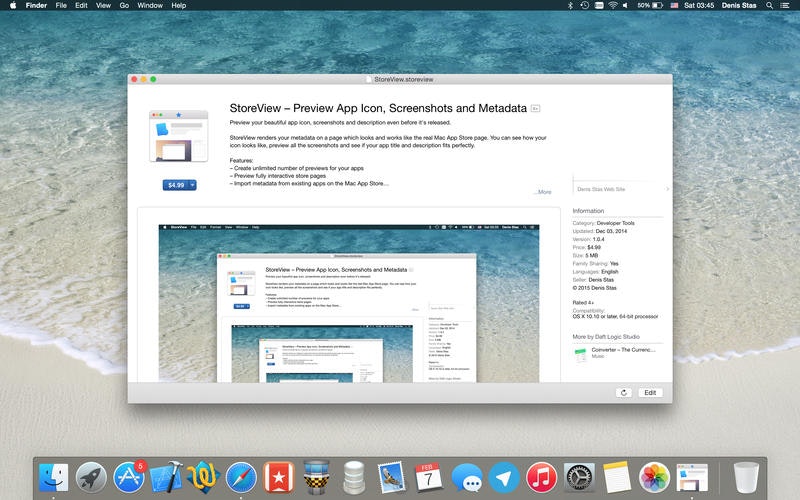Image resolution: width=800 pixels, height=500 pixels.
Task: Open iTunes music icon in Dock
Action: pyautogui.click(x=541, y=478)
